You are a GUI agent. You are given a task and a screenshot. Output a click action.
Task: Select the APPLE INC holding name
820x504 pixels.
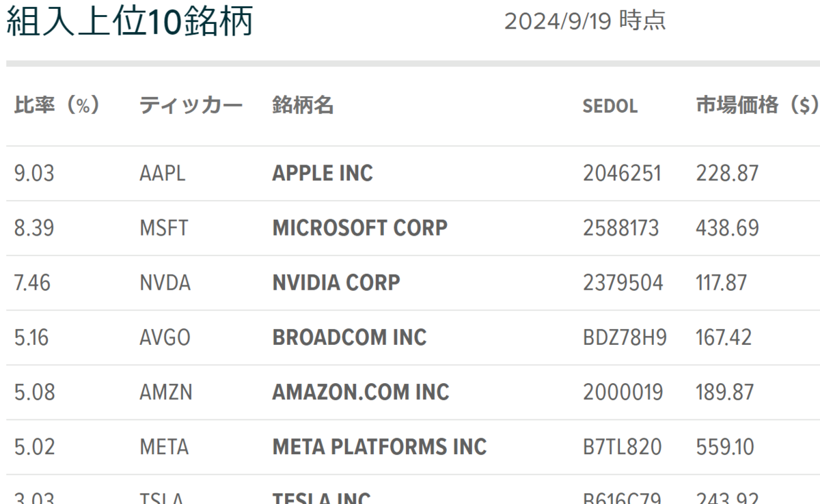[323, 173]
